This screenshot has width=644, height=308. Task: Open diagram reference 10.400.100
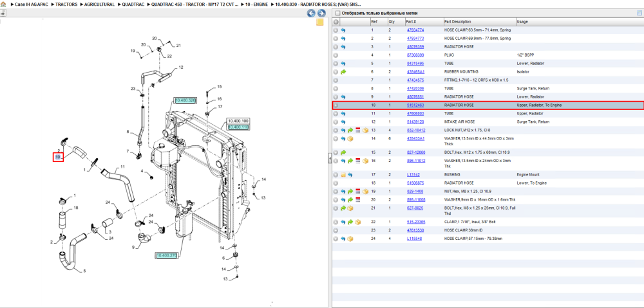click(238, 122)
